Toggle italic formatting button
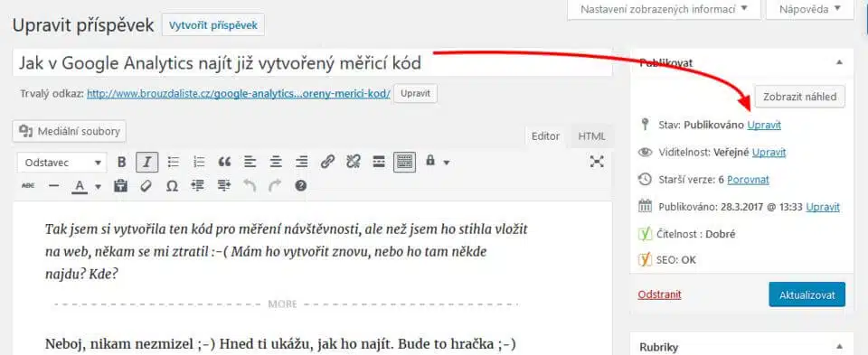The height and width of the screenshot is (355, 868). coord(147,162)
